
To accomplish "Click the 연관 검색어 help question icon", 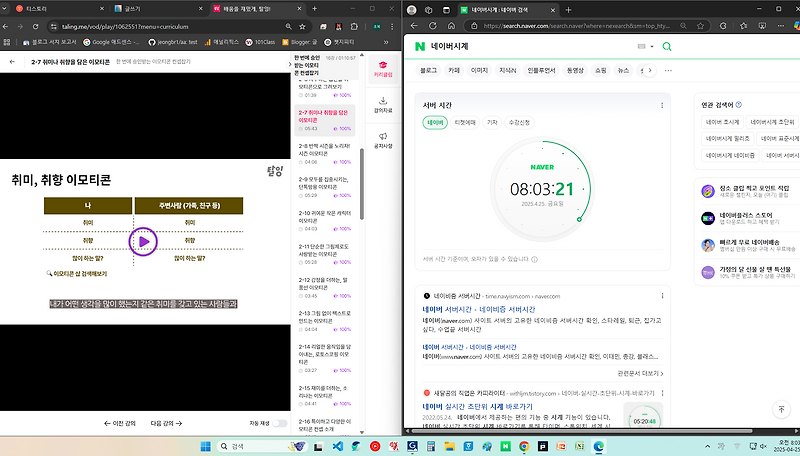I will tap(738, 105).
